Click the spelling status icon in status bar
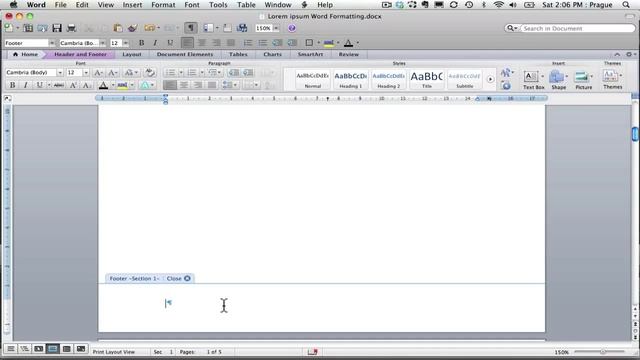Image resolution: width=640 pixels, height=360 pixels. [313, 351]
